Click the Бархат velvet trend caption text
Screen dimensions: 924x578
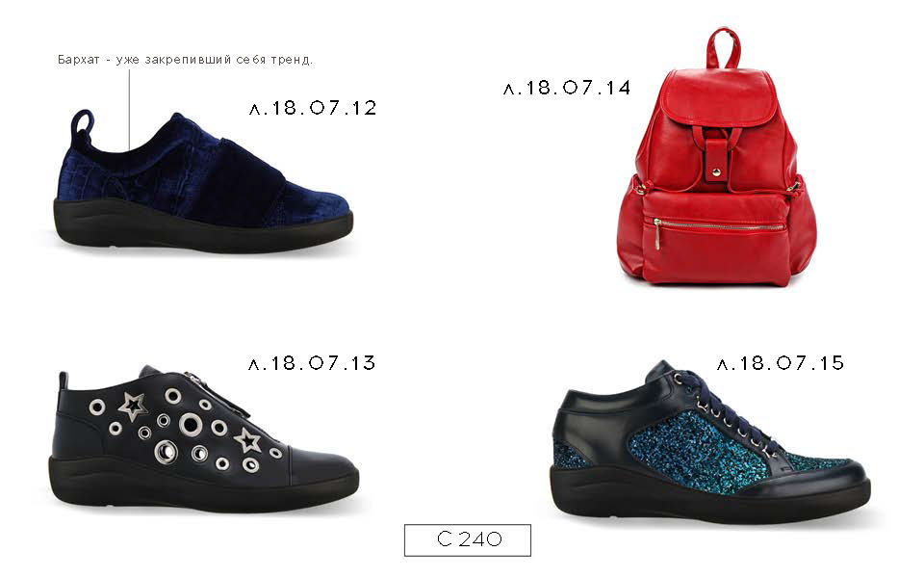(185, 60)
